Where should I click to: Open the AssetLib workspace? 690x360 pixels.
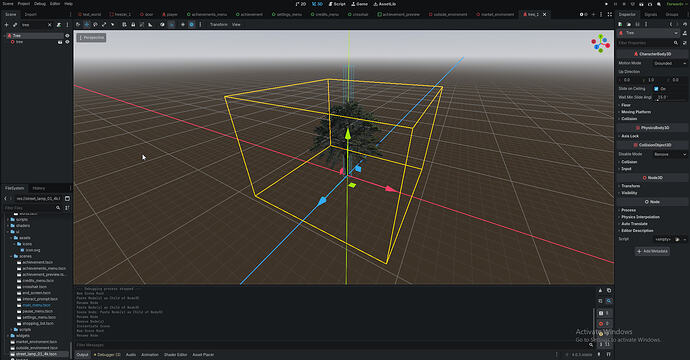tap(385, 4)
